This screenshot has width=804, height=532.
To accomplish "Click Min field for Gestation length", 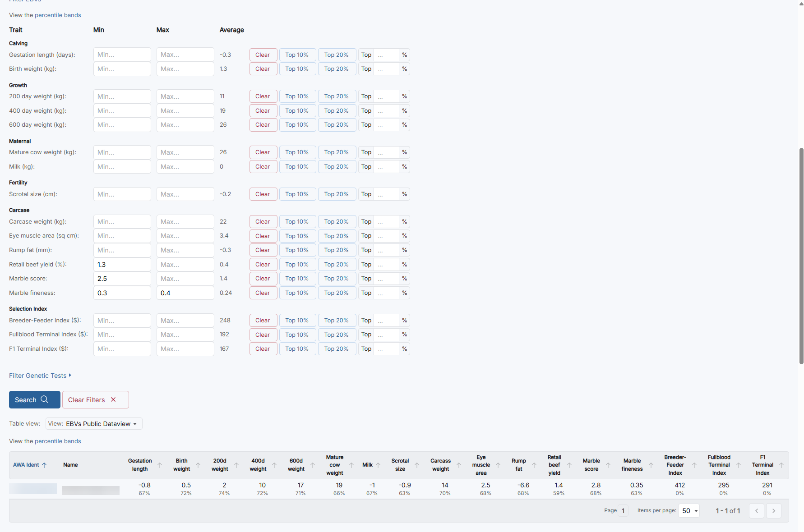I will click(x=122, y=55).
